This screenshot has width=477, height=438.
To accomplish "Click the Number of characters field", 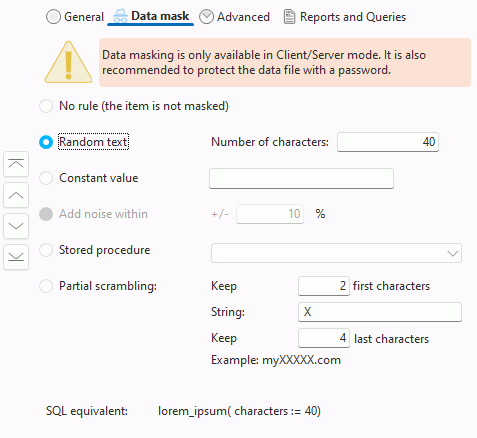I will 388,142.
